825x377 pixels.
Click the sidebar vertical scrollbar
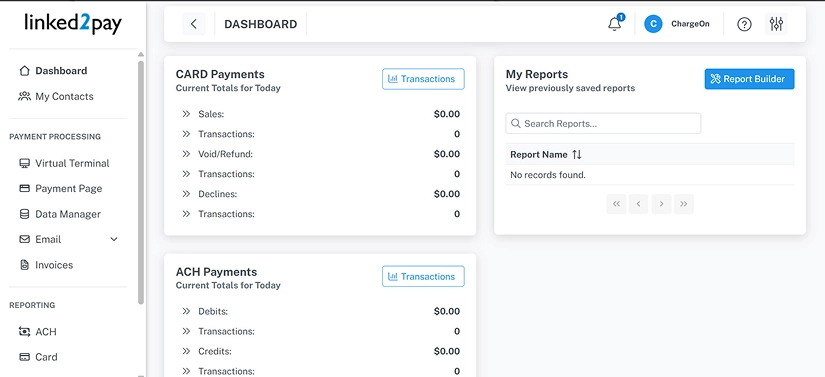click(x=141, y=181)
